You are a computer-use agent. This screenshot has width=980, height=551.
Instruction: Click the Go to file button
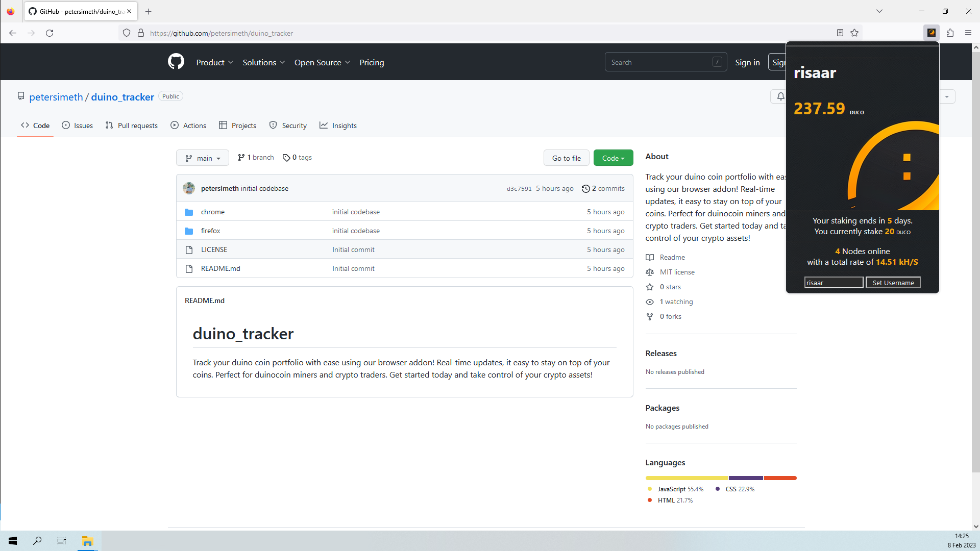[x=566, y=158]
